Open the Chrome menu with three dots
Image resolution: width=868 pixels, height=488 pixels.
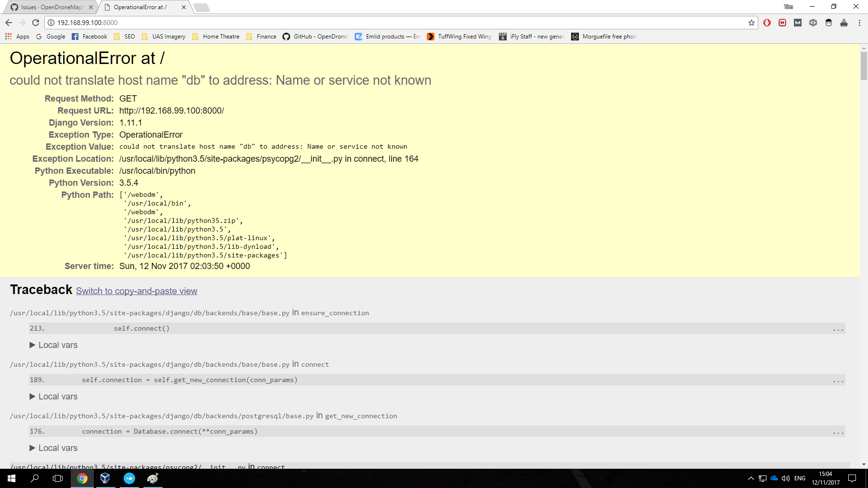pyautogui.click(x=860, y=23)
